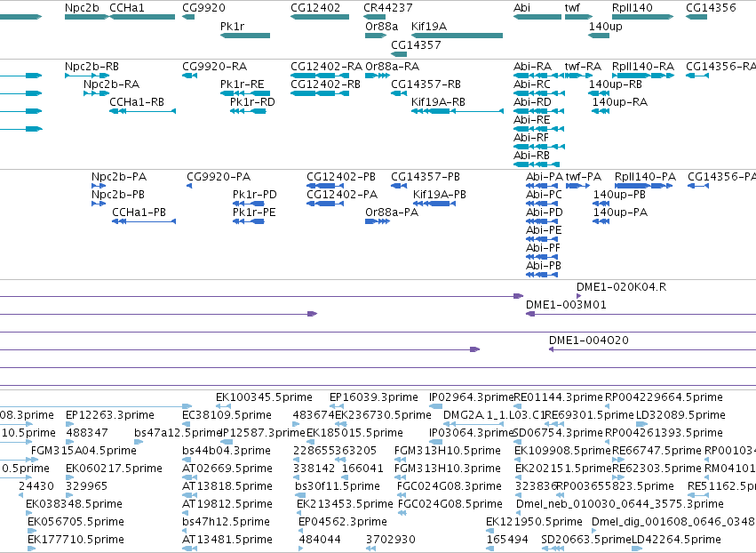Click the CG14357 gene label
This screenshot has height=553, width=756.
click(x=416, y=44)
